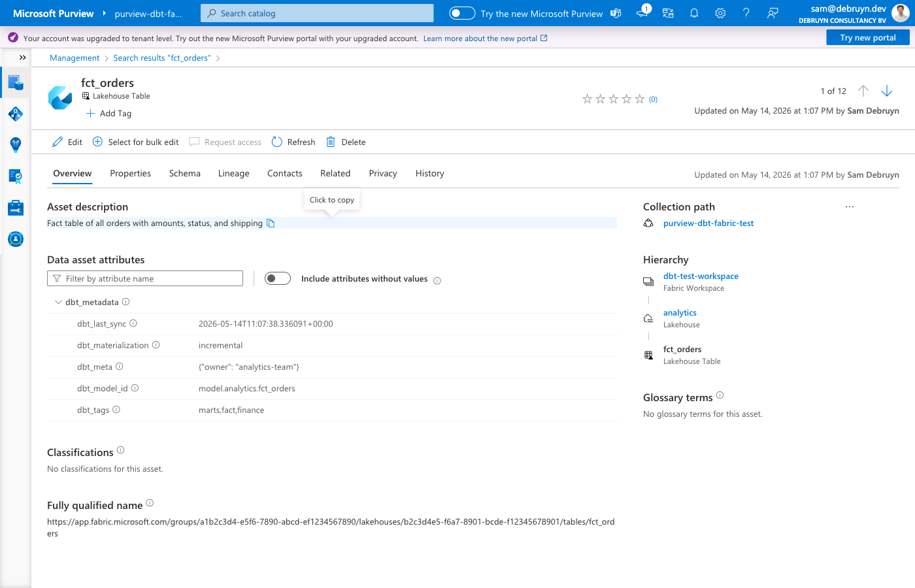
Task: Open the help question mark icon
Action: (x=746, y=13)
